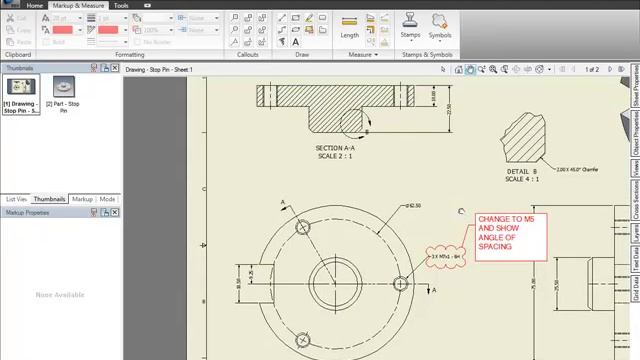The height and width of the screenshot is (360, 640).
Task: Click the quick access toolbar customize icon
Action: point(147,5)
